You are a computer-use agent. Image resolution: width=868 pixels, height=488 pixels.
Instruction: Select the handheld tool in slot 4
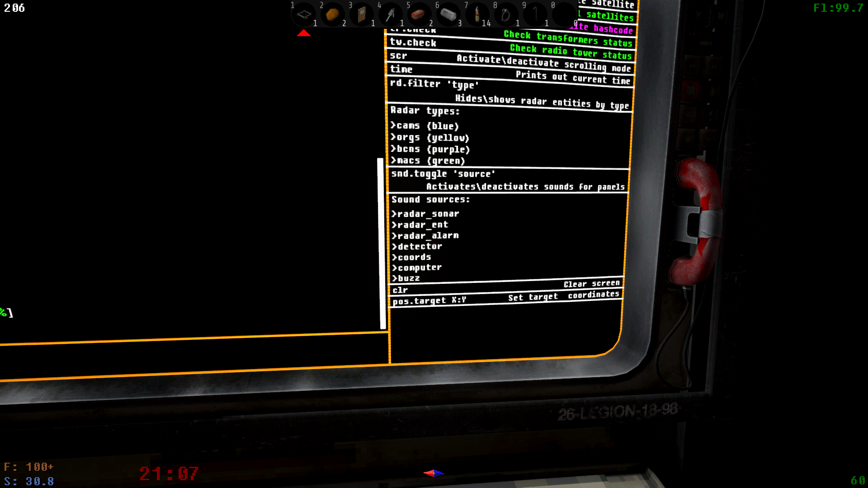(391, 14)
